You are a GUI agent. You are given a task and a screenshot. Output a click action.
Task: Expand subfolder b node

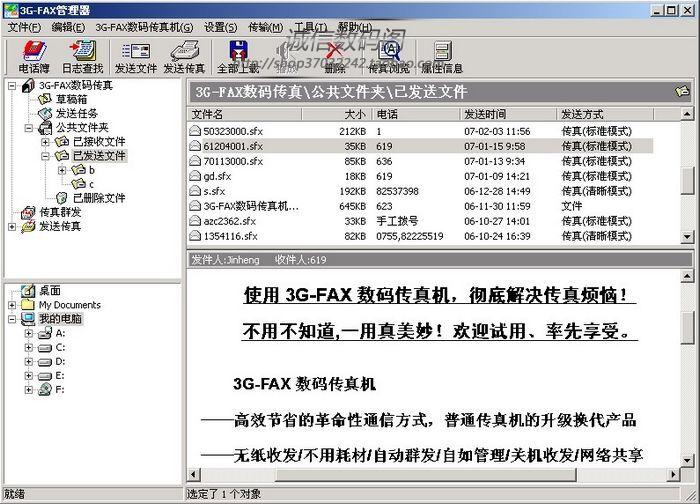coord(62,170)
